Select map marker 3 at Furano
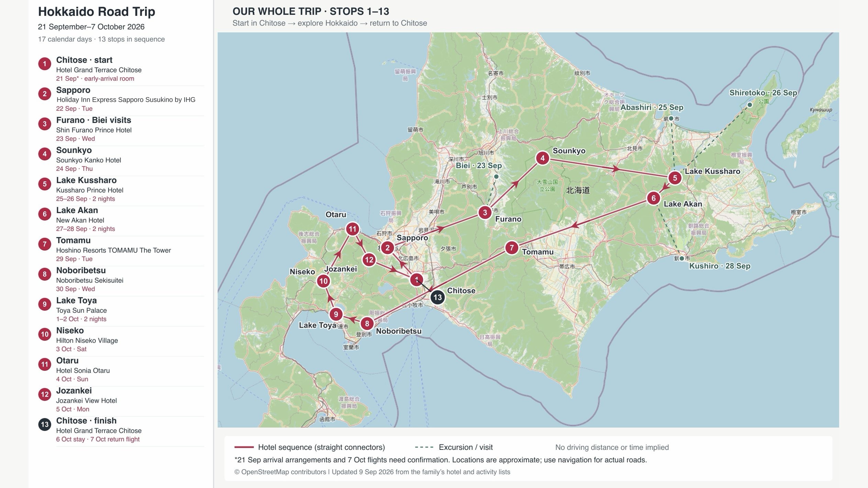The height and width of the screenshot is (488, 868). pos(485,213)
